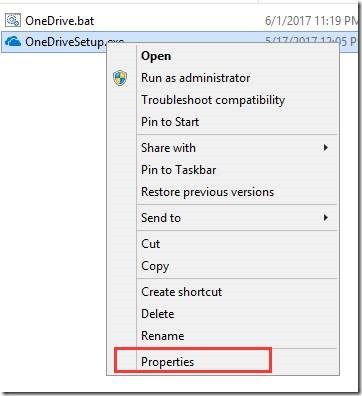Viewport: 362px width, 396px height.
Task: Select Pin to Start entry
Action: coord(170,122)
